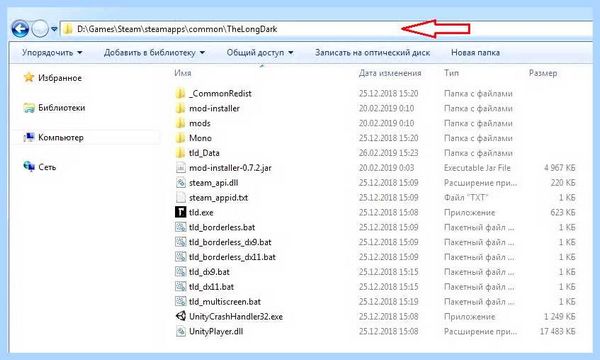
Task: Click the Back navigation arrow button
Action: [20, 29]
